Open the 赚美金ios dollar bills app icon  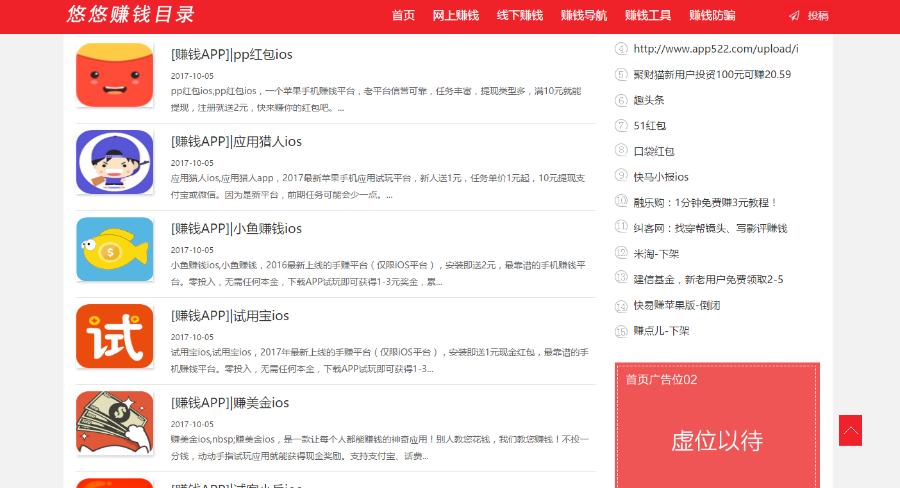point(115,423)
